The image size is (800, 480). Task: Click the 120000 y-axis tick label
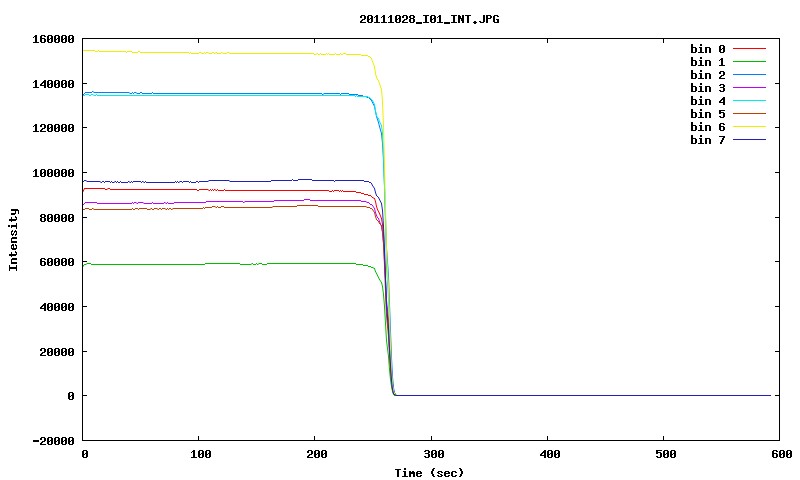(53, 128)
